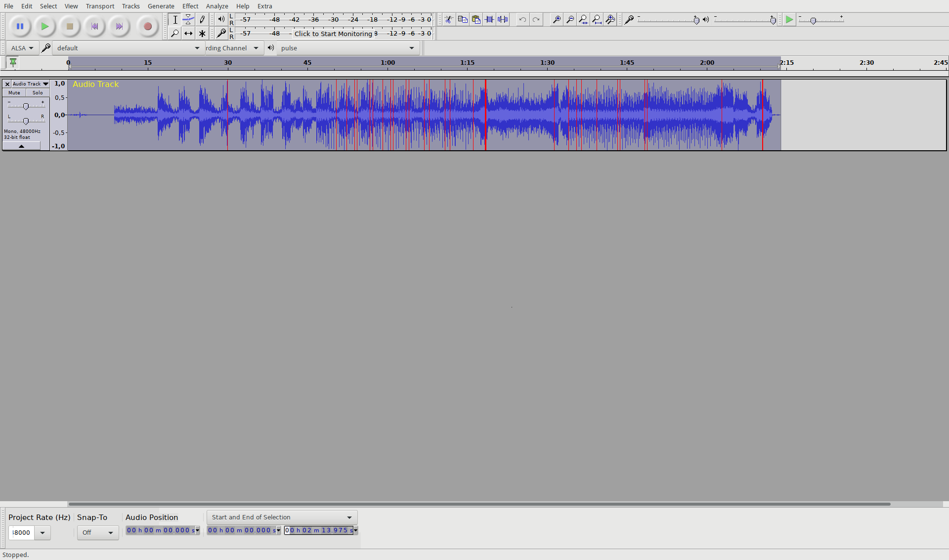Open the Extra menu
Viewport: 949px width, 560px height.
tap(264, 6)
